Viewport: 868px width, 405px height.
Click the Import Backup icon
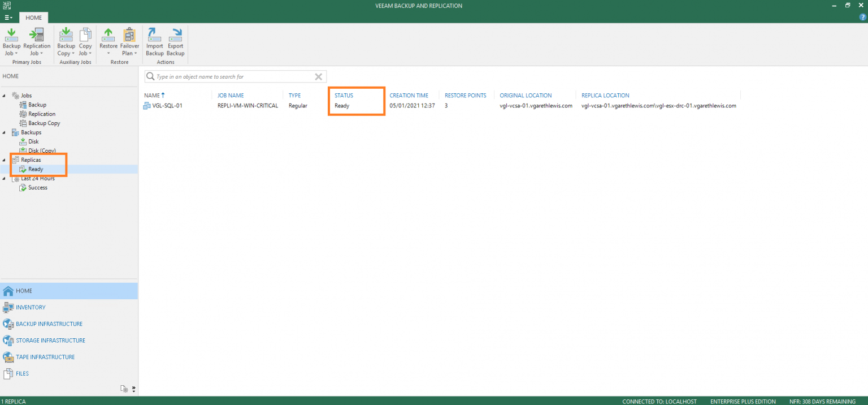click(x=154, y=40)
